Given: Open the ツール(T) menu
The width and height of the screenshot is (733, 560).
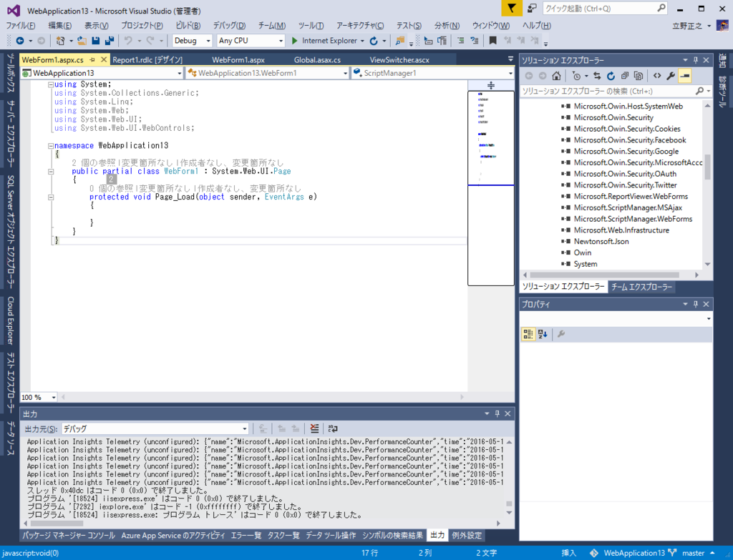Looking at the screenshot, I should [x=311, y=26].
